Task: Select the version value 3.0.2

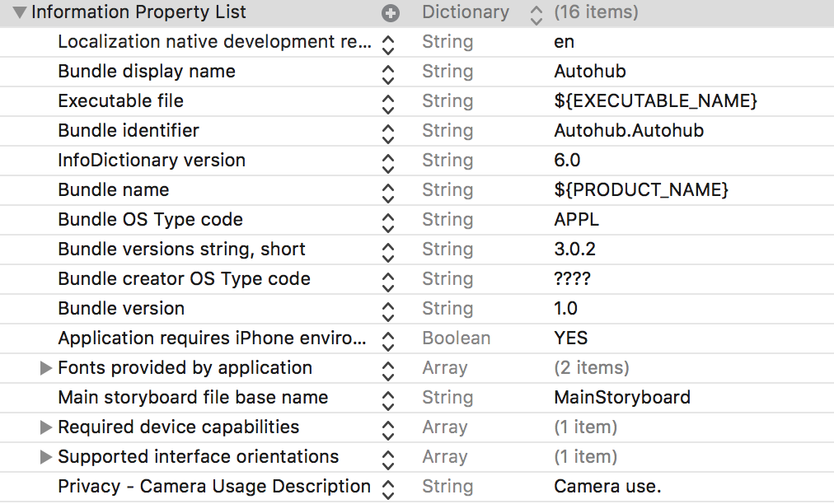Action: [574, 250]
